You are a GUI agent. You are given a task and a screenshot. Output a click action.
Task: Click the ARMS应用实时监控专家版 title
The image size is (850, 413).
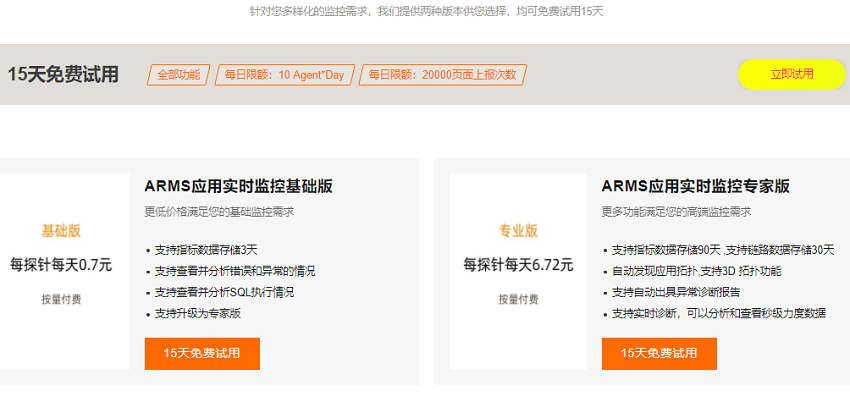[696, 186]
